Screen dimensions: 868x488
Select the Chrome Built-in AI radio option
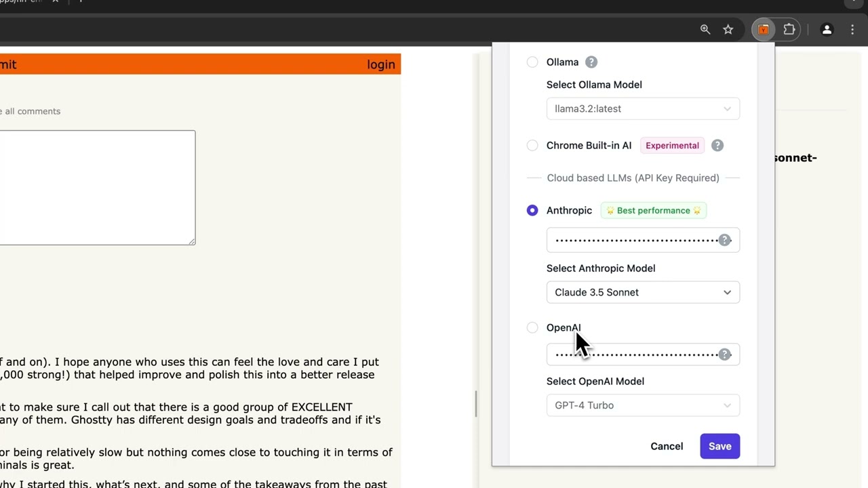point(532,145)
